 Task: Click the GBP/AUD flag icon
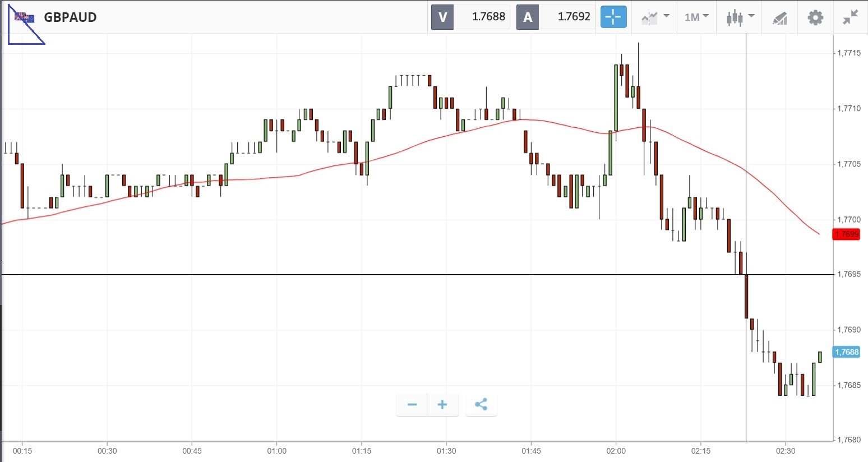pos(25,17)
